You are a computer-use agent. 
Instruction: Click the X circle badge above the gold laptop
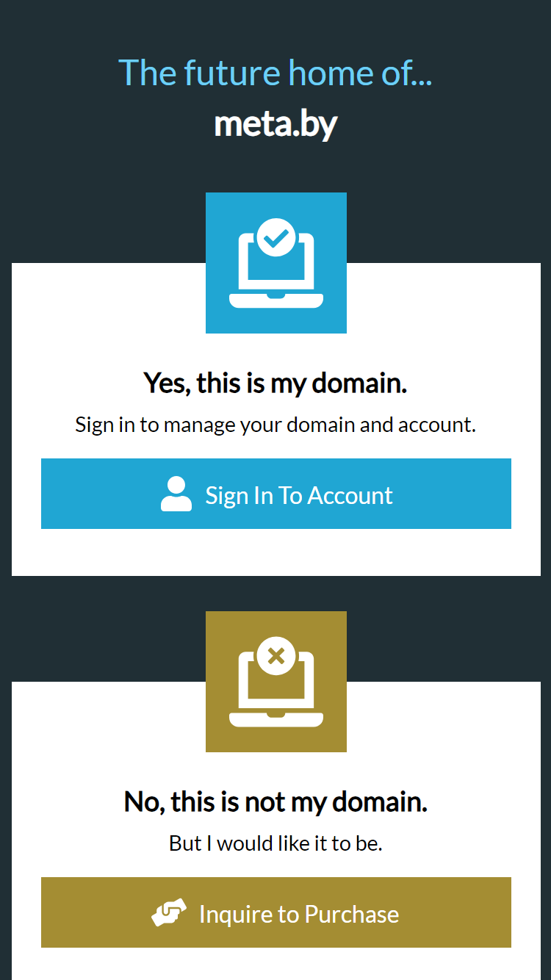276,656
